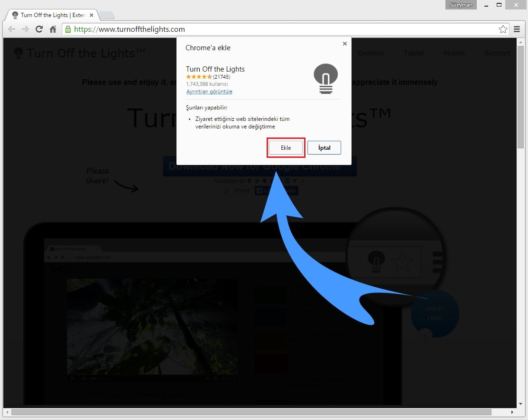Click the browser forward arrow

[25, 29]
